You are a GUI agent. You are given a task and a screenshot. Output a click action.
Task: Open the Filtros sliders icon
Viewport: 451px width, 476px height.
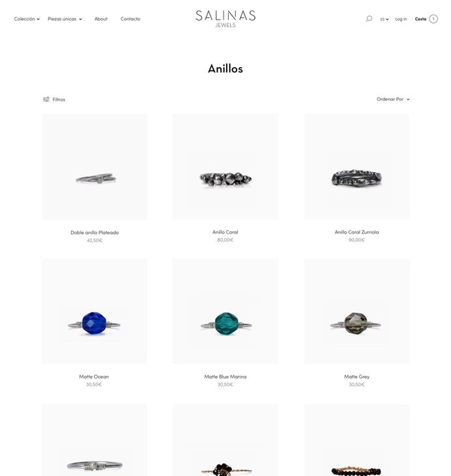pos(46,99)
